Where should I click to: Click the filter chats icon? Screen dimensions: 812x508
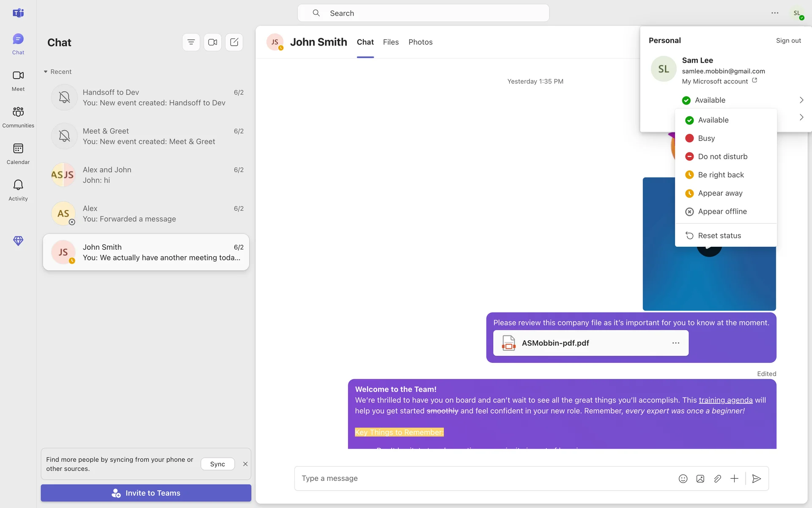pyautogui.click(x=191, y=42)
